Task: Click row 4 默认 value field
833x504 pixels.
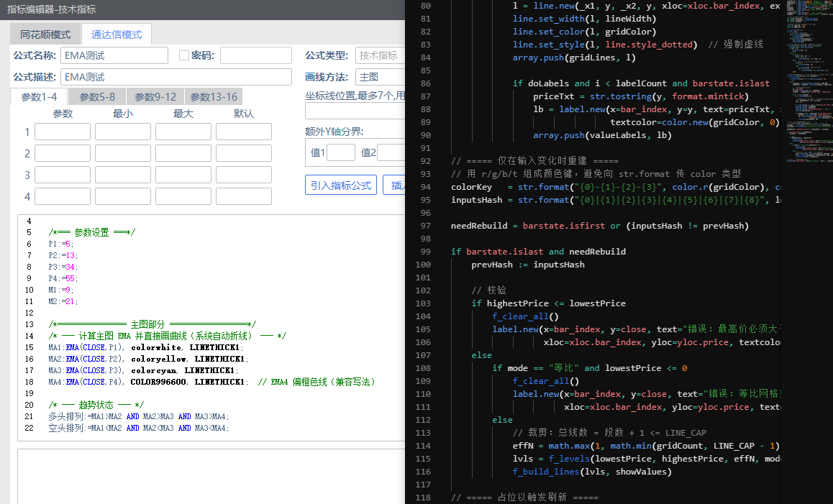Action: pos(243,196)
